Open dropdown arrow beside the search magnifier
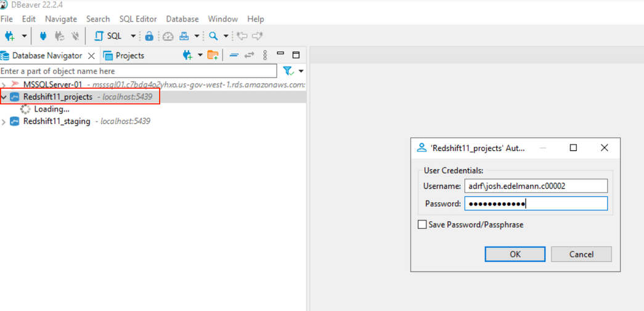This screenshot has width=644, height=311. click(226, 36)
